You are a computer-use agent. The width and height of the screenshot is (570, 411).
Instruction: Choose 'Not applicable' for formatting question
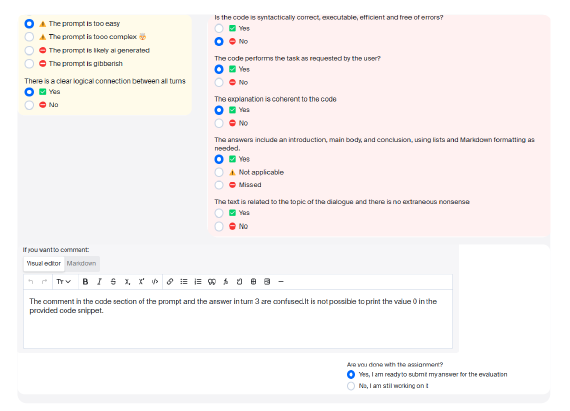coord(219,172)
